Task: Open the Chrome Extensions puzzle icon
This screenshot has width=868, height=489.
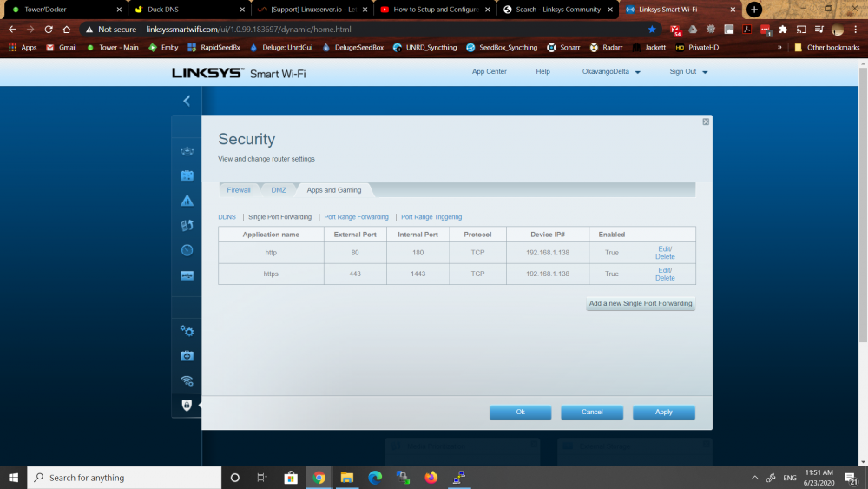Action: (783, 30)
